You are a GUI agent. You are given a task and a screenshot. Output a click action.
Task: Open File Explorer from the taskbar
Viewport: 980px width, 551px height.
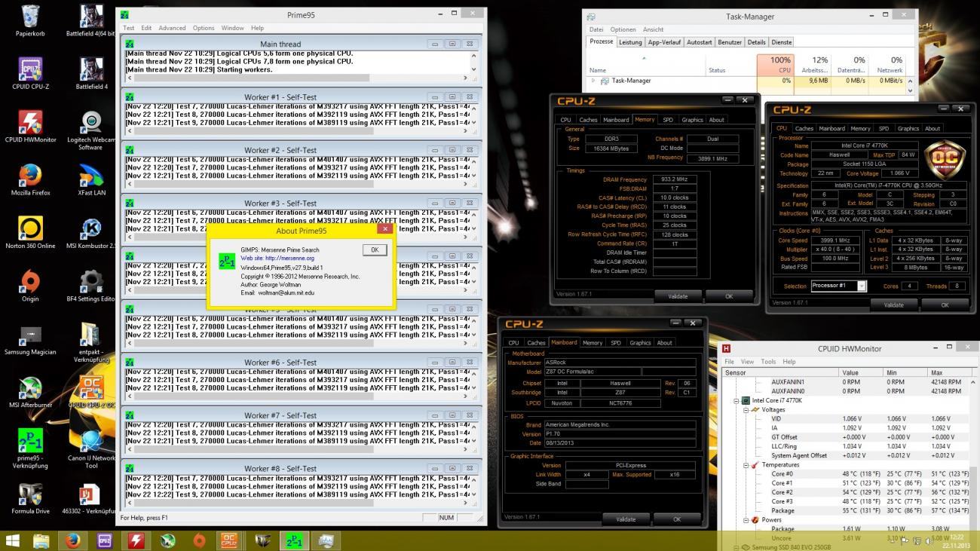click(x=41, y=540)
